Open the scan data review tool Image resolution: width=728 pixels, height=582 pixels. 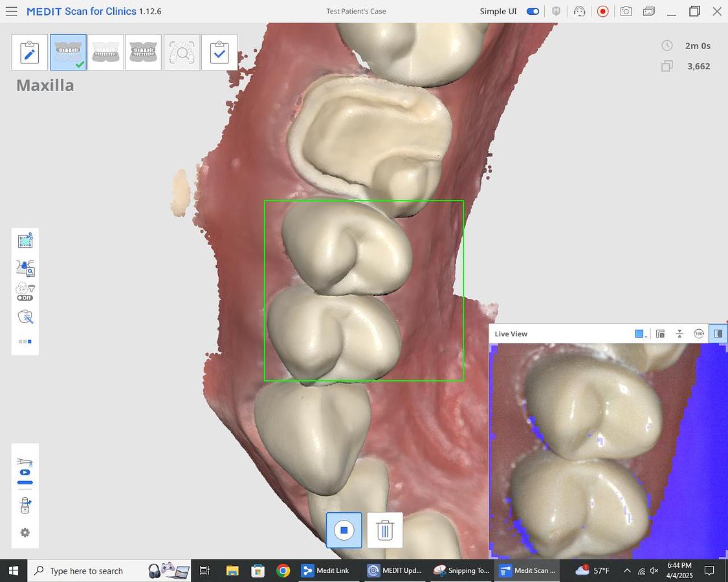click(x=25, y=267)
